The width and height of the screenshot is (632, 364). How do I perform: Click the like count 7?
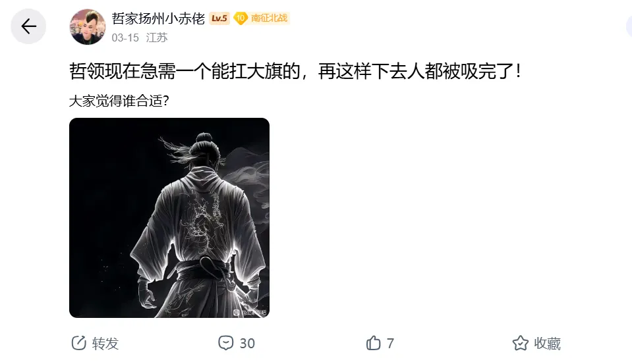pos(390,344)
